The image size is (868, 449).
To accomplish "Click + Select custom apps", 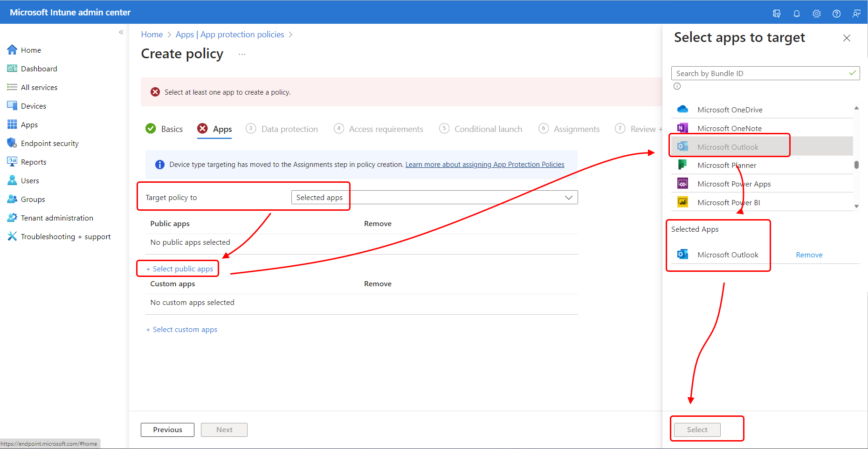I will pos(182,330).
